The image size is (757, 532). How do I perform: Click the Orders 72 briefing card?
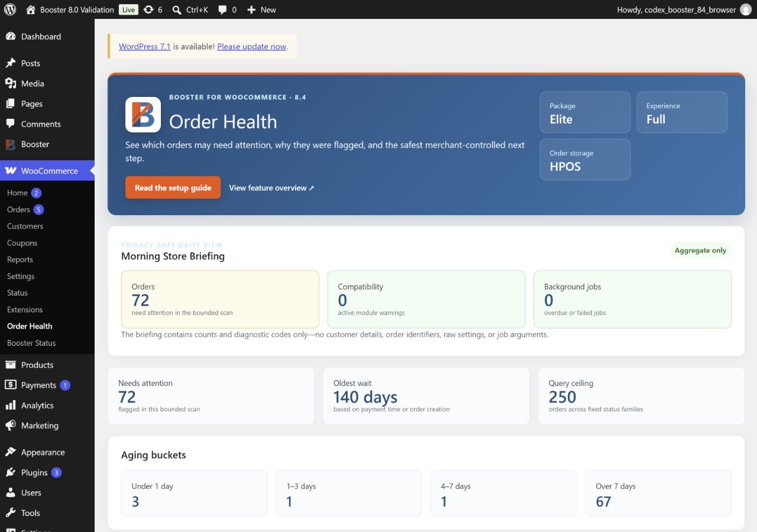pyautogui.click(x=220, y=299)
